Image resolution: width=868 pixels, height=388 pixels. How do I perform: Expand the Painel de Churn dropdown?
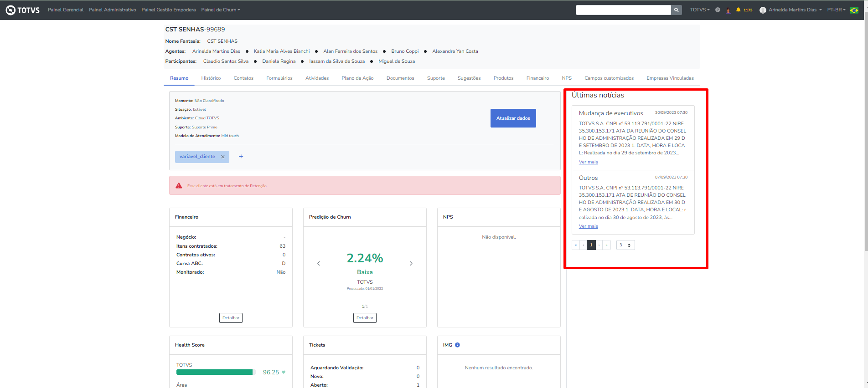(x=221, y=10)
